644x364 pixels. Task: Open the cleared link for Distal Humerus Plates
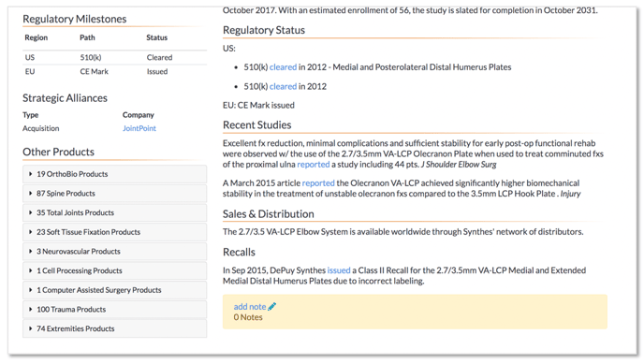[x=283, y=66]
